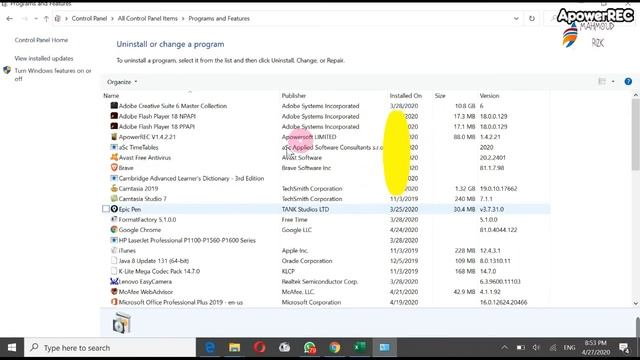The height and width of the screenshot is (360, 640).
Task: Select Avast Free Antivirus in the list
Action: click(x=326, y=157)
